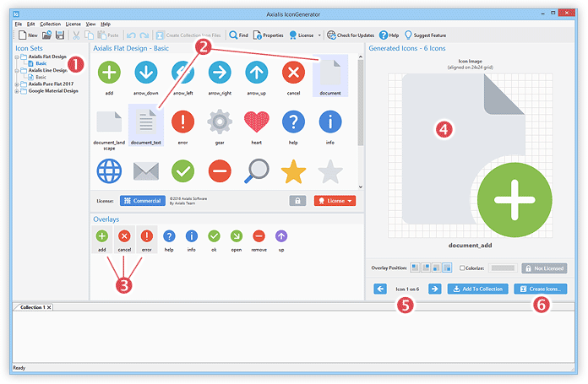Click the Not Licensed button
The width and height of the screenshot is (588, 384).
point(544,268)
